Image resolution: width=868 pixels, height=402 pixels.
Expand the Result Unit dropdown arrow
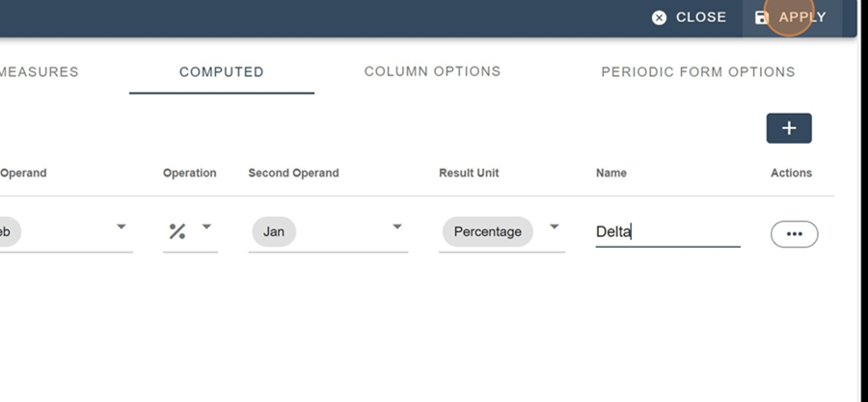(x=555, y=227)
